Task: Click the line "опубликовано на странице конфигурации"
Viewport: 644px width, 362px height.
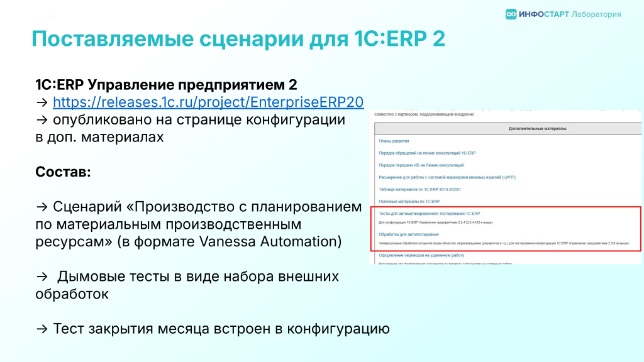Action: coord(199,120)
